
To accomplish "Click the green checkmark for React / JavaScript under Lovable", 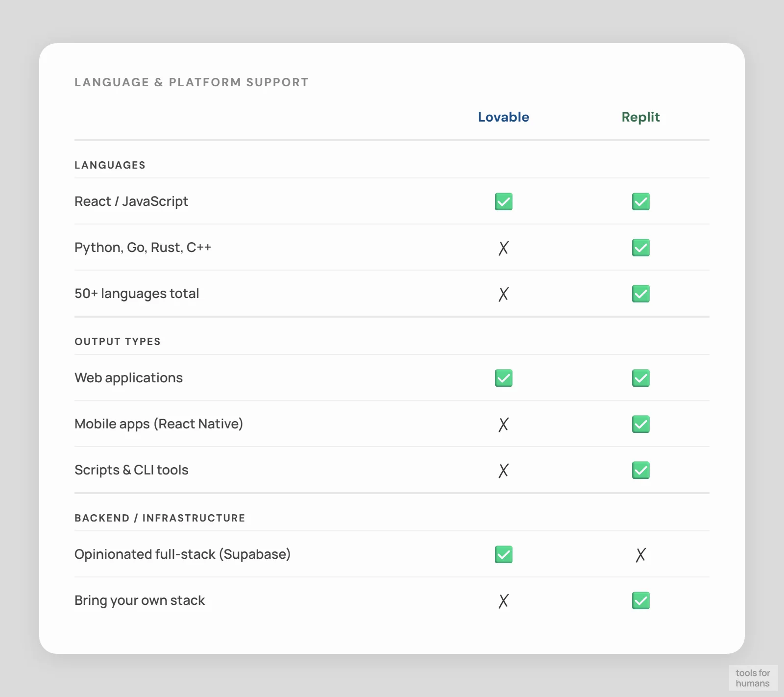I will (503, 201).
